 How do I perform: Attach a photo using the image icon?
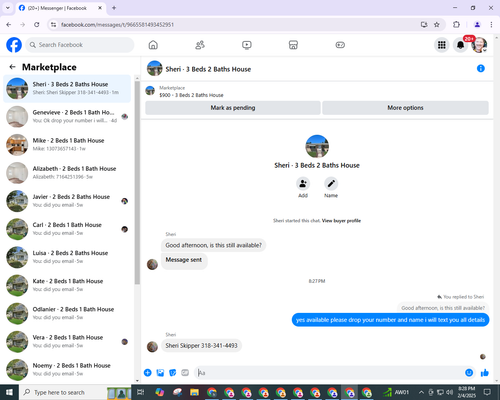(160, 373)
